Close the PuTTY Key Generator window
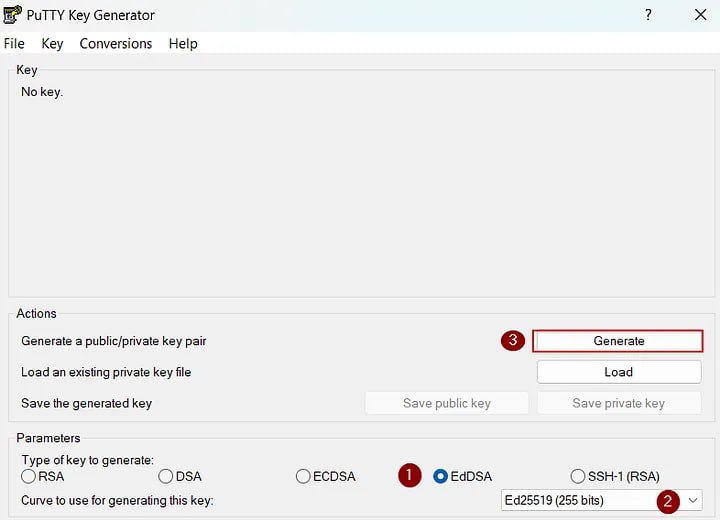 700,15
